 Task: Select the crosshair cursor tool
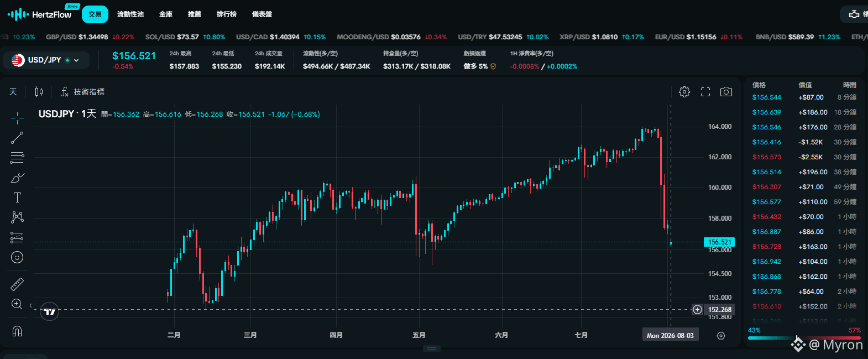17,118
